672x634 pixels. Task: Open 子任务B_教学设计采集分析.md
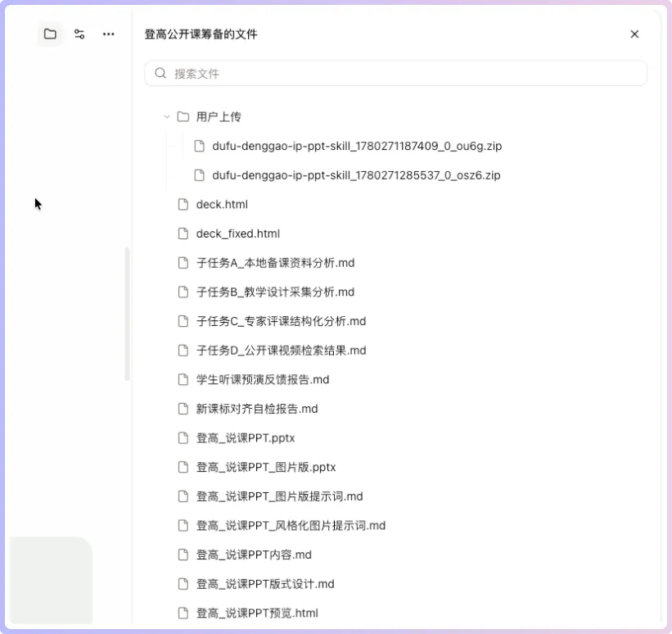point(275,292)
